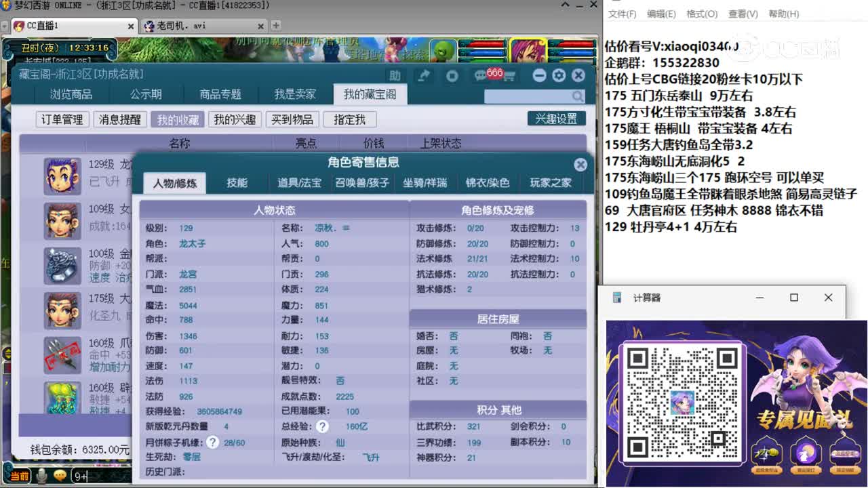Click help icon next to 总经验
Viewport: 868px width, 488px height.
(x=322, y=426)
